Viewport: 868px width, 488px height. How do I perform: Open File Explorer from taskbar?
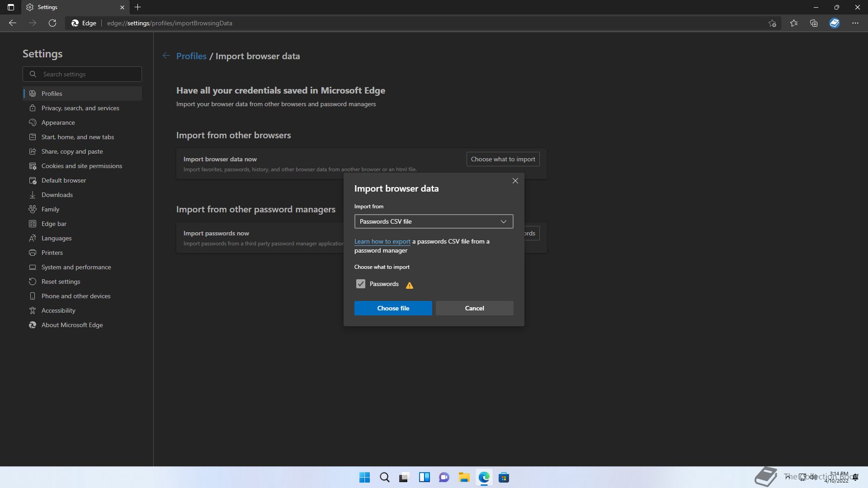tap(464, 477)
